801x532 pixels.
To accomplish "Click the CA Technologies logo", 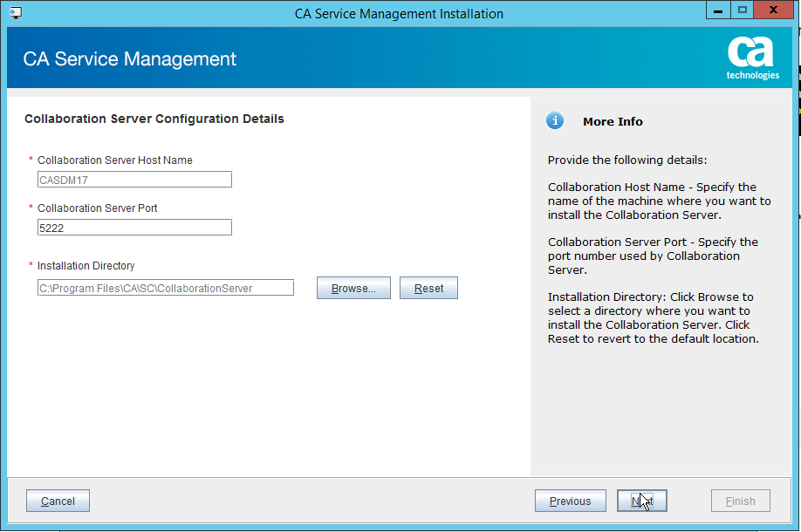I will pos(752,58).
